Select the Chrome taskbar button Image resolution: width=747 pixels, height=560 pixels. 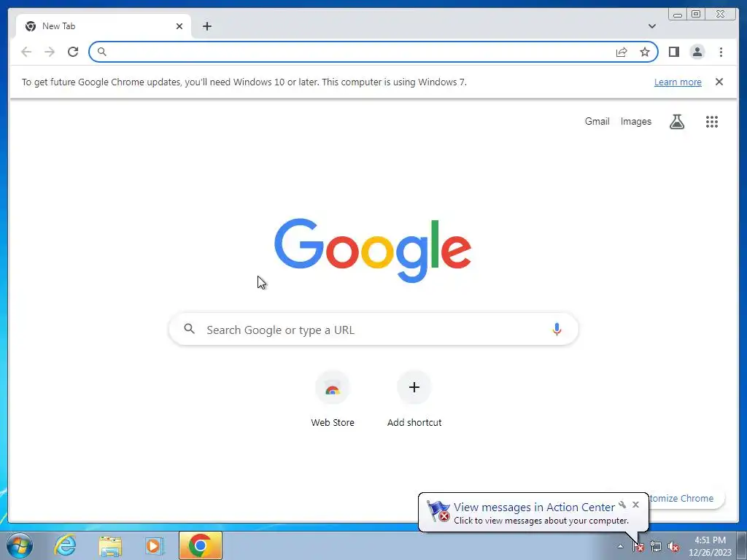(201, 545)
